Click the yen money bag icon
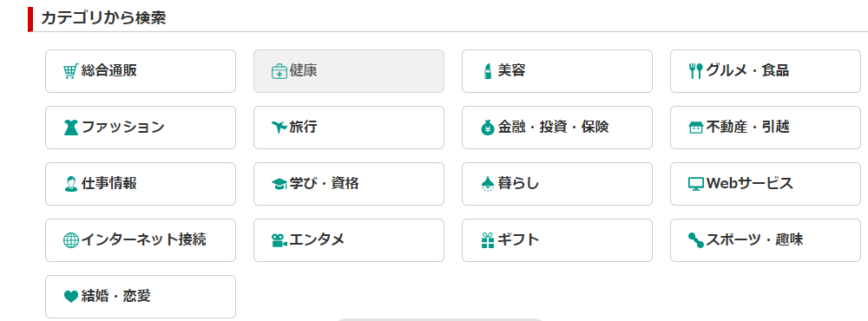 tap(487, 128)
